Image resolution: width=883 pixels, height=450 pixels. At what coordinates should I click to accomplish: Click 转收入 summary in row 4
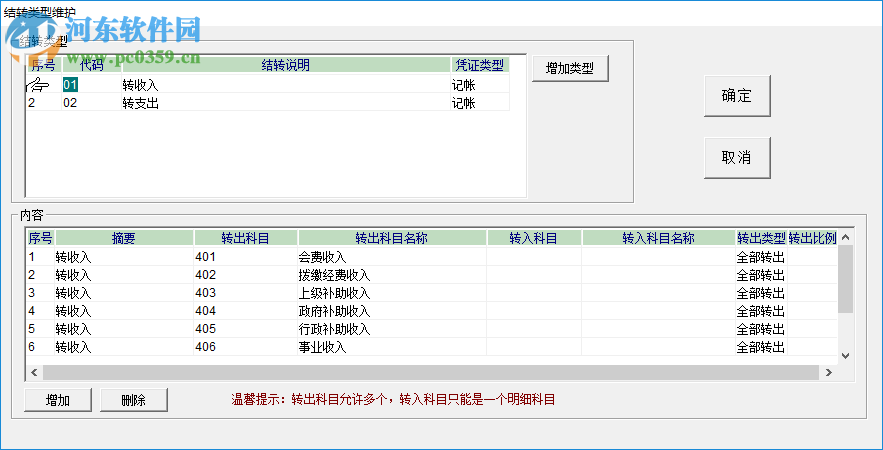coord(73,312)
